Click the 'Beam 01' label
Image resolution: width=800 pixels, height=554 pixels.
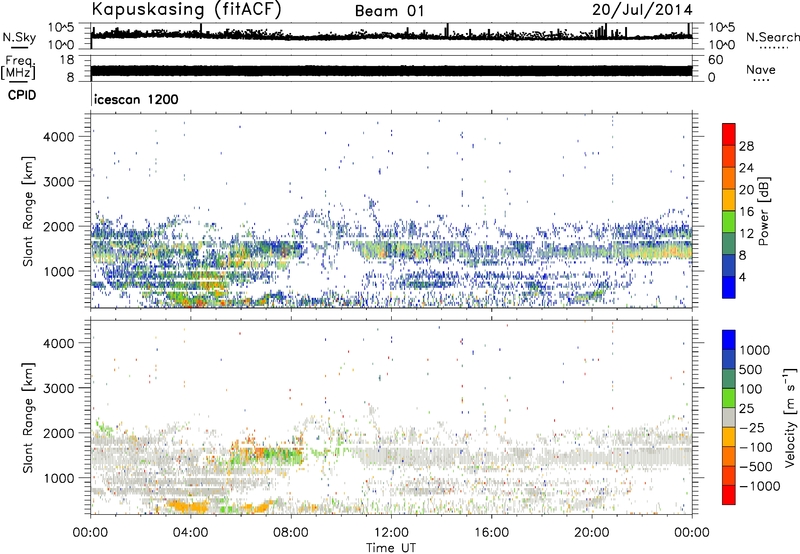[x=389, y=11]
